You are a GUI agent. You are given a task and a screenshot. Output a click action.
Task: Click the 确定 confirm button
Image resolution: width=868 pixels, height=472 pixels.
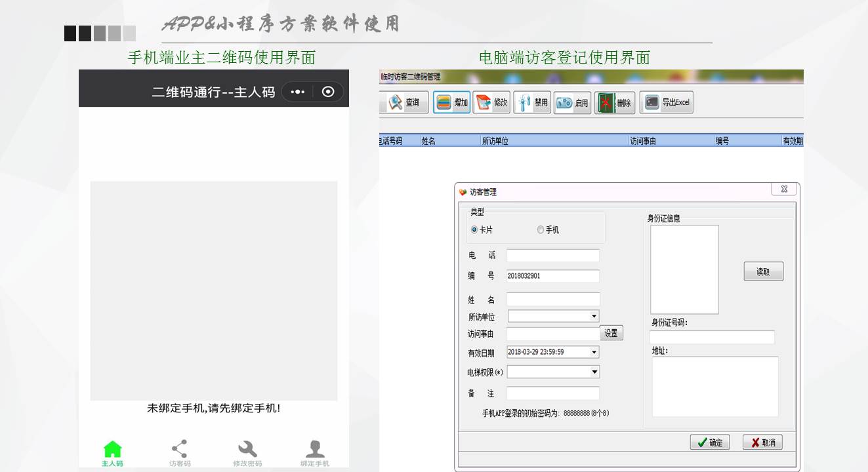(710, 442)
